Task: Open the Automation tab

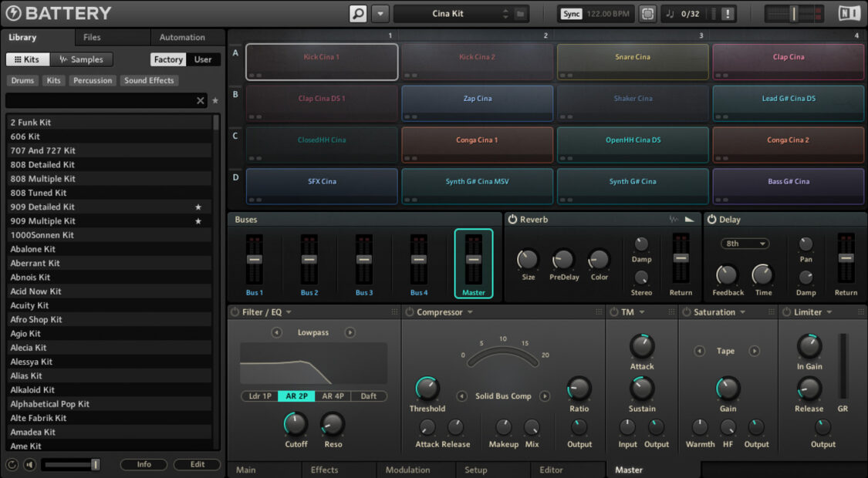Action: 183,37
